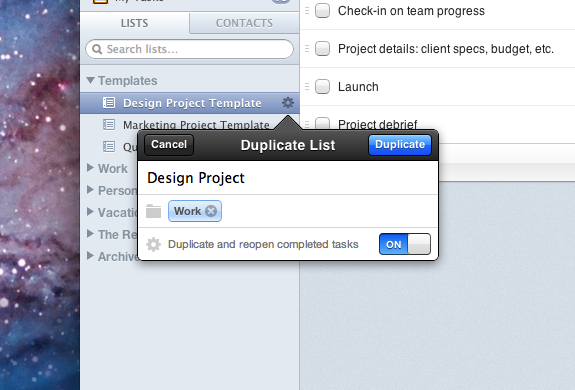Check the Project details task checkbox

click(x=322, y=48)
